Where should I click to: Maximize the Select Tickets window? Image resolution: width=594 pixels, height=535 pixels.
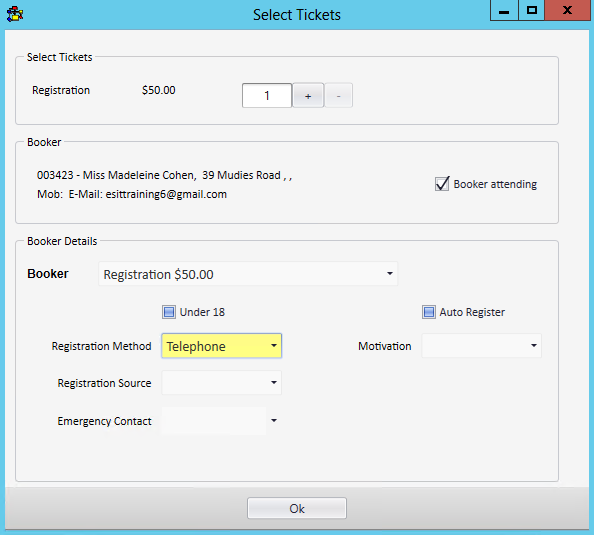click(531, 10)
